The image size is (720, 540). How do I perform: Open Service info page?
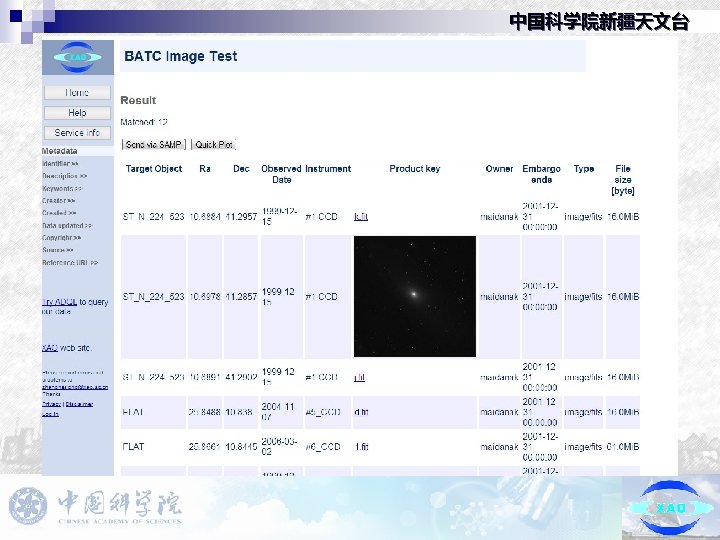77,133
